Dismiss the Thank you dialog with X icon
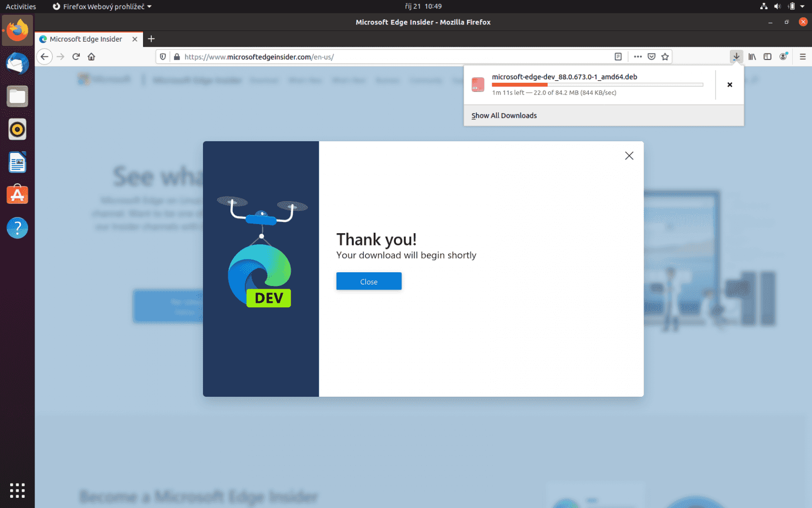 [629, 156]
